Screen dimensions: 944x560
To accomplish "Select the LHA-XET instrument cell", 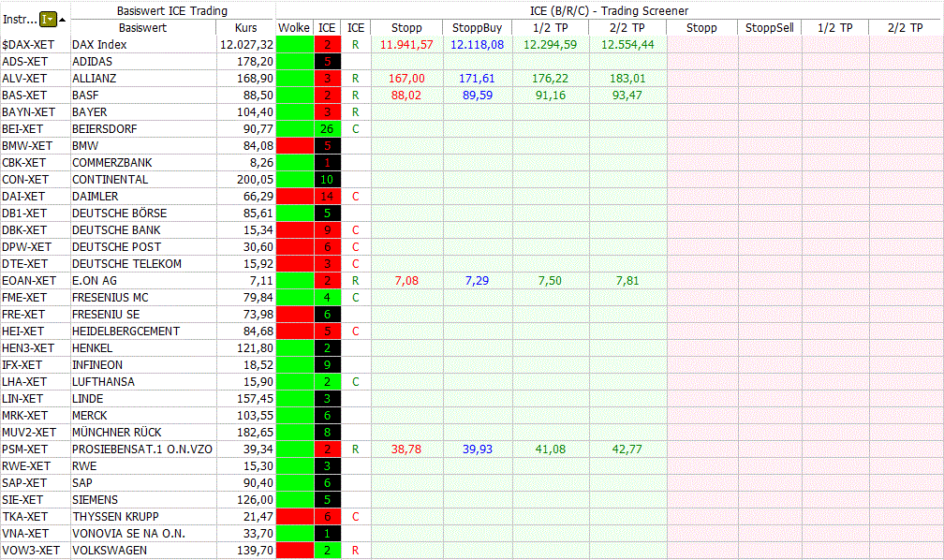I will (x=24, y=382).
